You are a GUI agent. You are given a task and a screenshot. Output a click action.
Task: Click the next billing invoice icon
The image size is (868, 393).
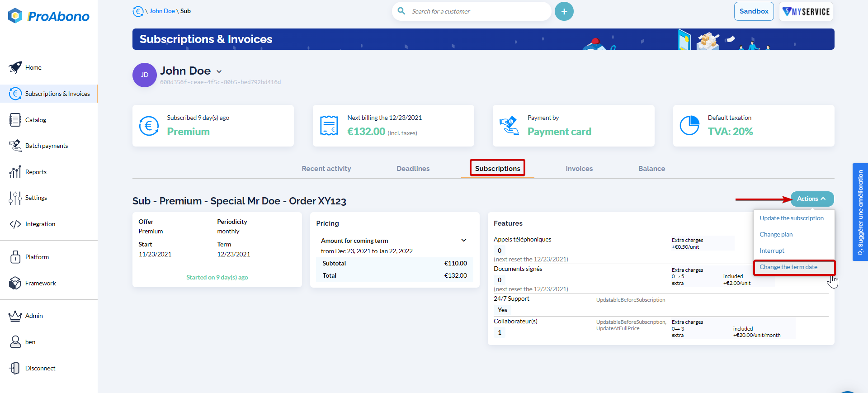329,126
